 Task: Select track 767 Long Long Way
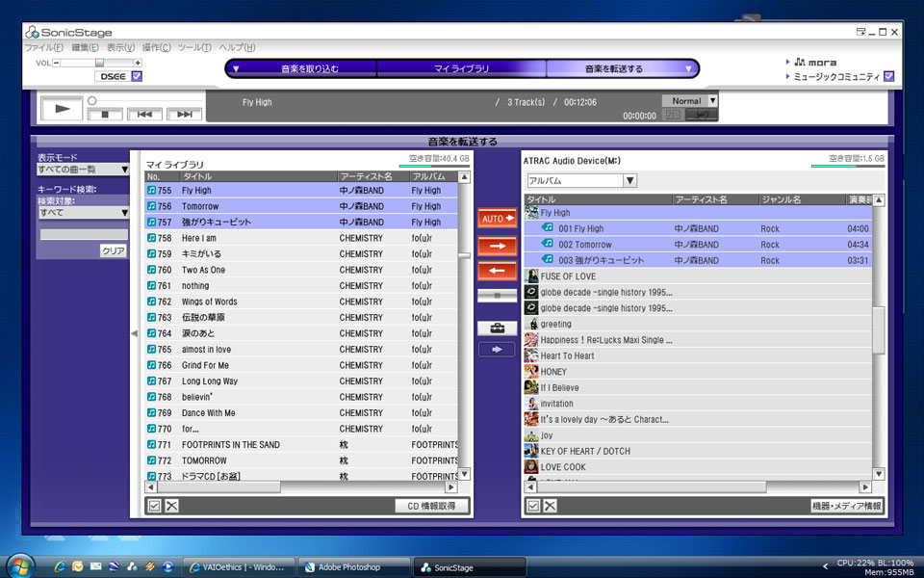point(301,381)
